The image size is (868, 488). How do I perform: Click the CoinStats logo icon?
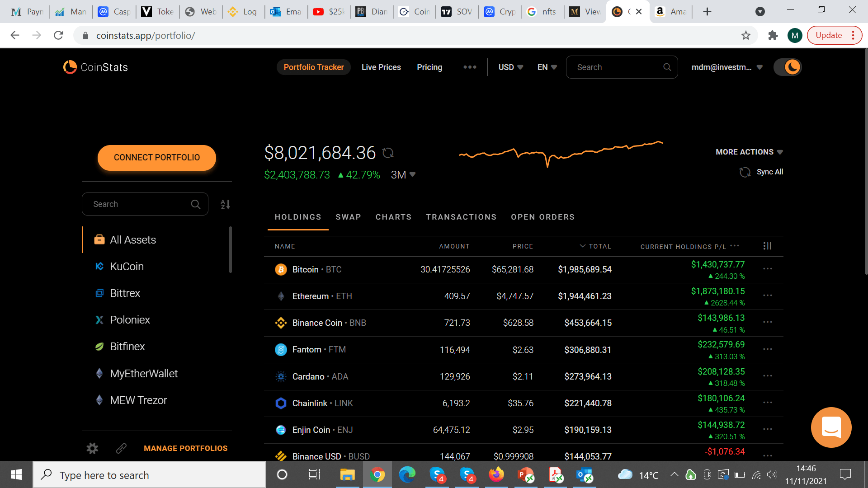coord(70,67)
